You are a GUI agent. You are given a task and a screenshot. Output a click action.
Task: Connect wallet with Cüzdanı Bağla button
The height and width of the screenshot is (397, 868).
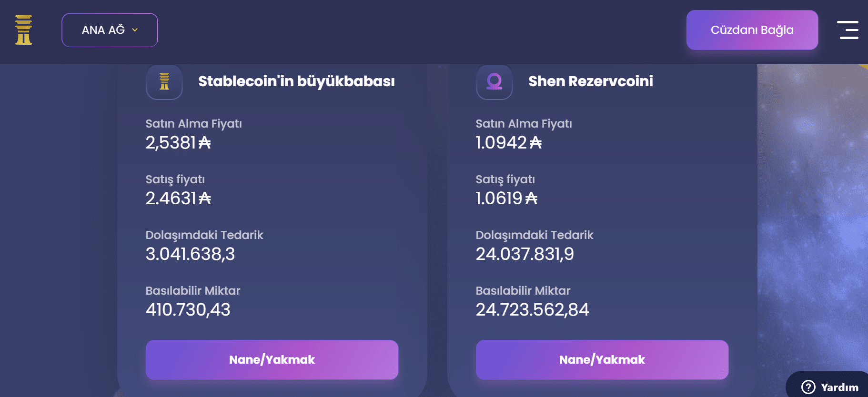[x=752, y=30]
